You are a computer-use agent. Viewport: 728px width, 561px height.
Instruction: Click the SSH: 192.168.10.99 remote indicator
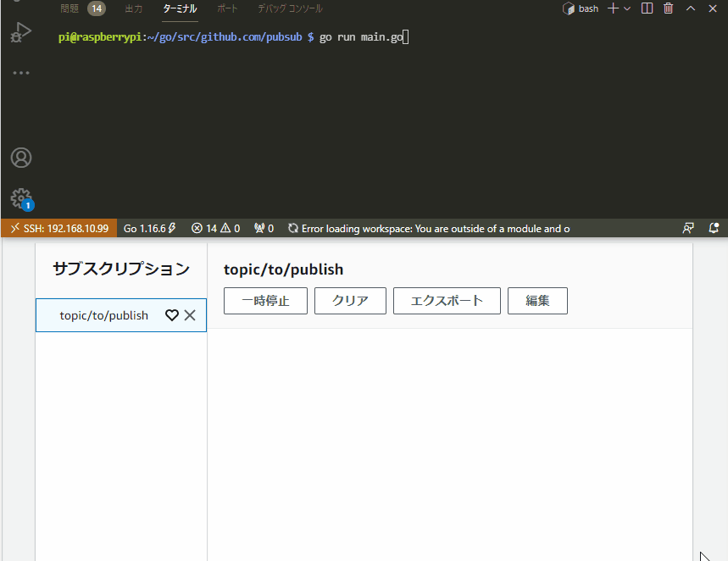coord(59,229)
